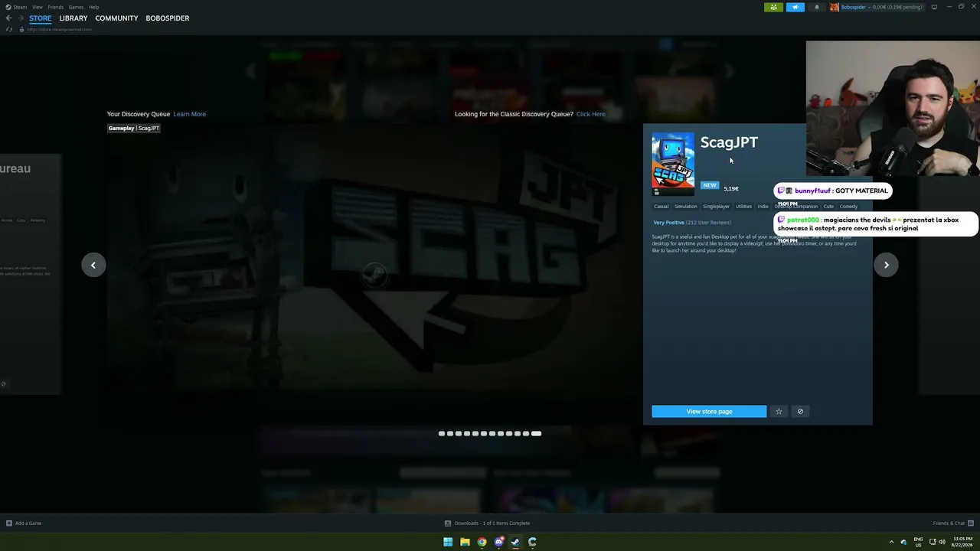
Task: Switch to the STORE tab
Action: [x=41, y=18]
